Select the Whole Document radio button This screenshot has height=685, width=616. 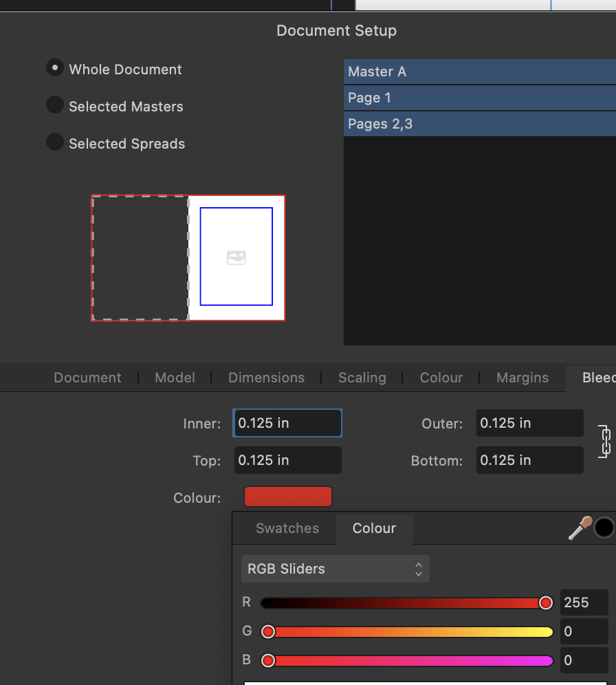[54, 67]
